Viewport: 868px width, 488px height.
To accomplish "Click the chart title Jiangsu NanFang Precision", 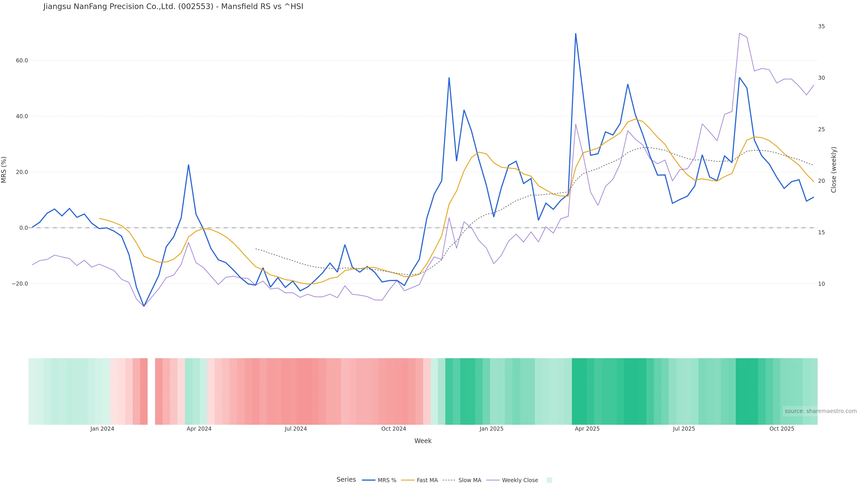I will (173, 7).
